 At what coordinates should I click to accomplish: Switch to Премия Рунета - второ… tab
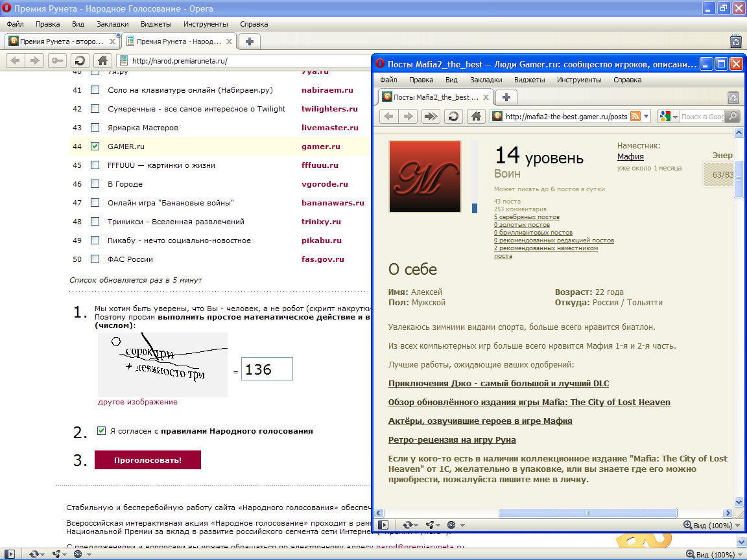coord(62,41)
